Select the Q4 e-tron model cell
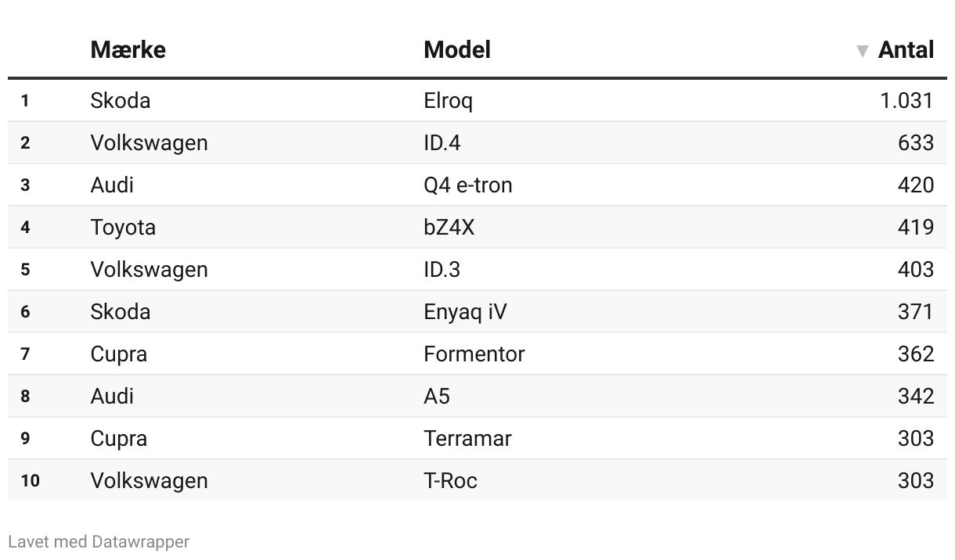This screenshot has width=955, height=560. pyautogui.click(x=468, y=185)
